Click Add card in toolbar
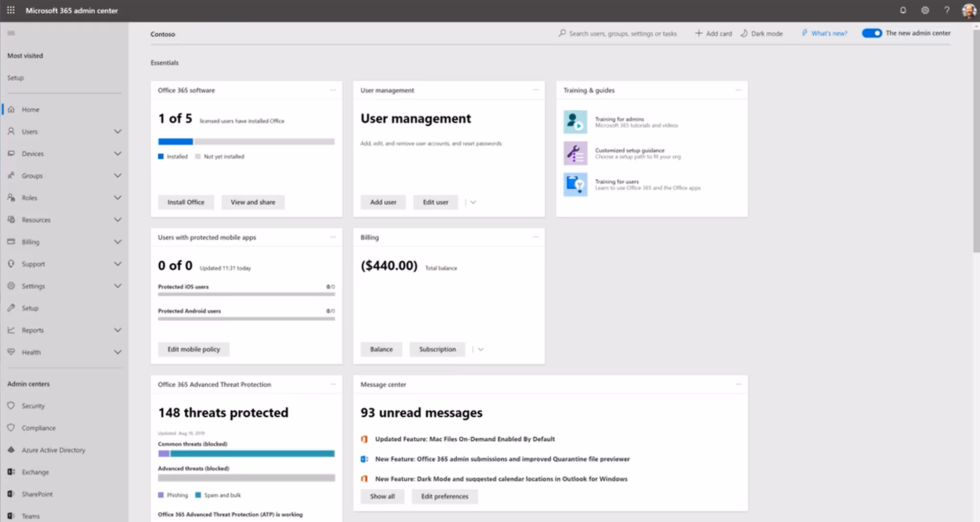 click(x=713, y=33)
